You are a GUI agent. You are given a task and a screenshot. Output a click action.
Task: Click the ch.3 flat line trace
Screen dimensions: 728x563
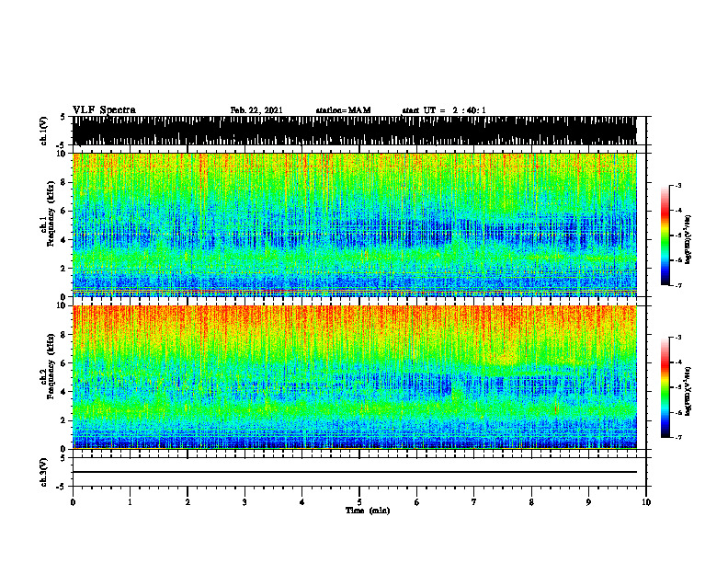(x=355, y=472)
